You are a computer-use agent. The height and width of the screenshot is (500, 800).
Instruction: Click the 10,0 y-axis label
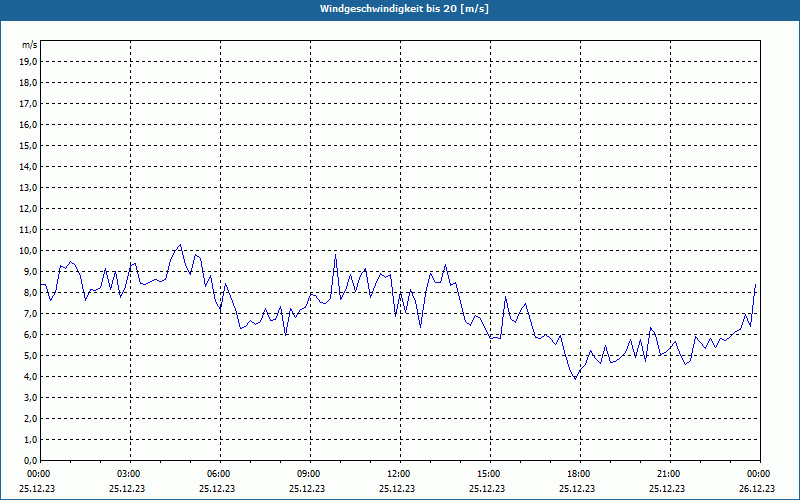click(30, 251)
